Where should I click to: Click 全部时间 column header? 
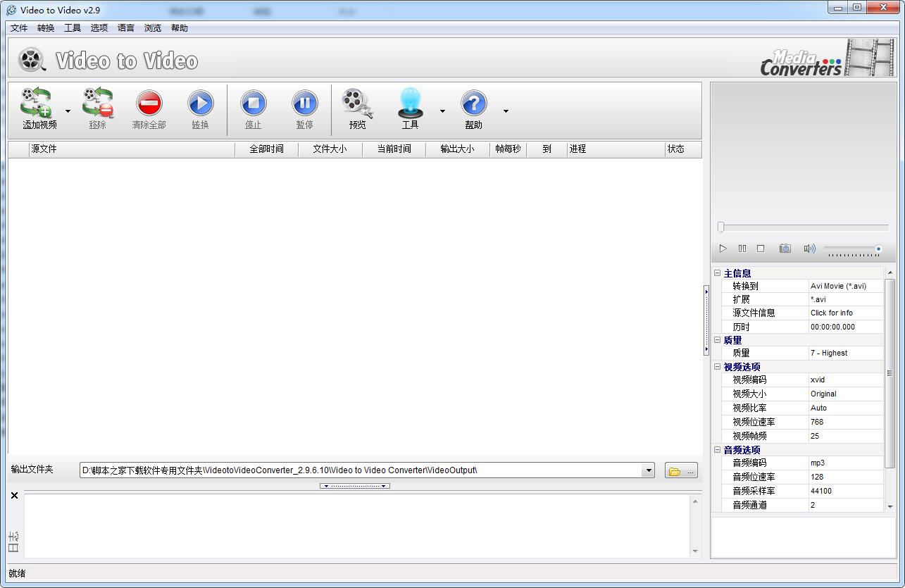(267, 149)
